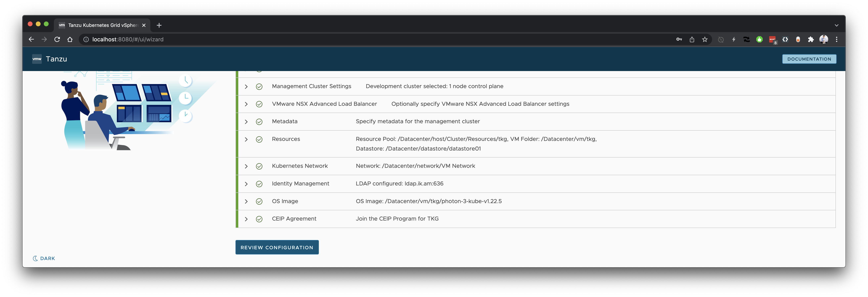Switch to DARK theme
Screen dimensions: 868x297
[x=44, y=258]
